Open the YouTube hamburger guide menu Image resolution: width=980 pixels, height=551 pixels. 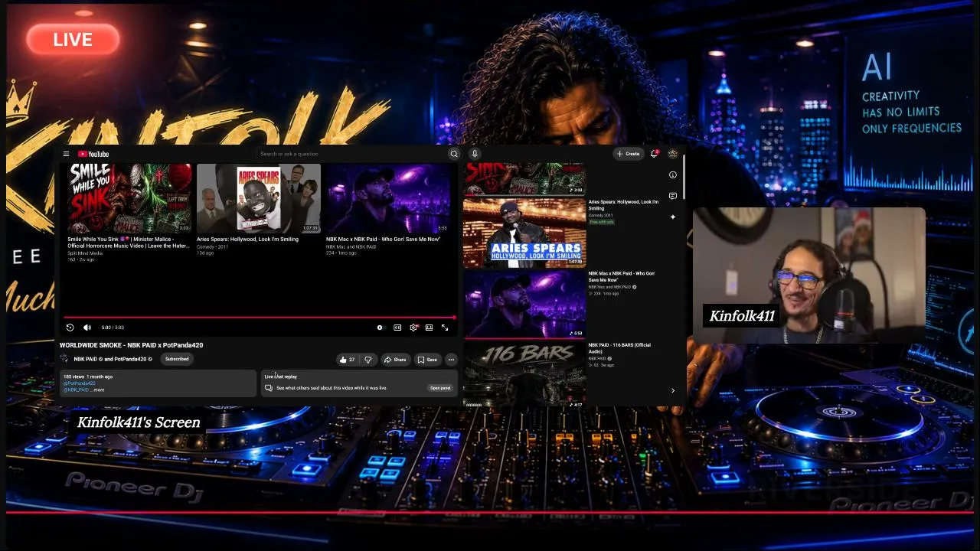coord(66,154)
